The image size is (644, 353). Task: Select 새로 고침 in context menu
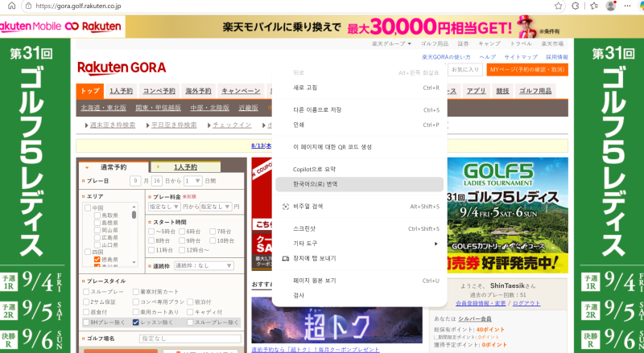pos(359,88)
